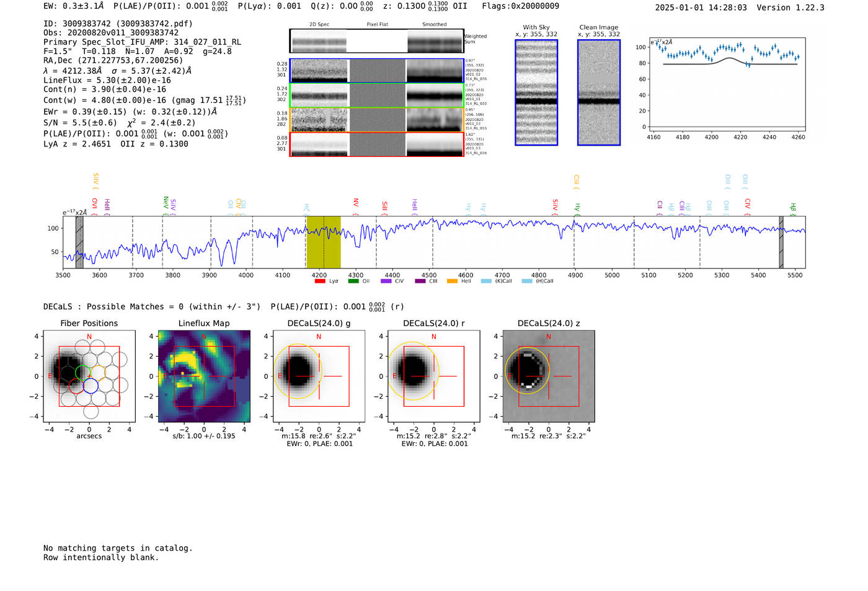
Task: Click the green OII legend swatch
Action: pos(353,281)
